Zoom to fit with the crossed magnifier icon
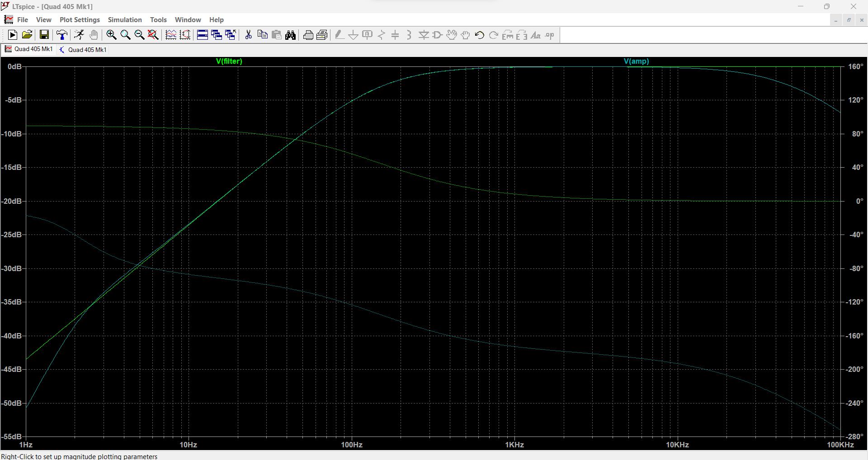Image resolution: width=868 pixels, height=460 pixels. (x=153, y=35)
